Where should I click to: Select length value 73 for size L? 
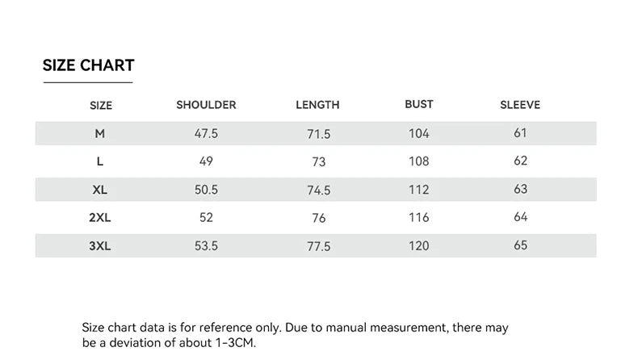[319, 162]
